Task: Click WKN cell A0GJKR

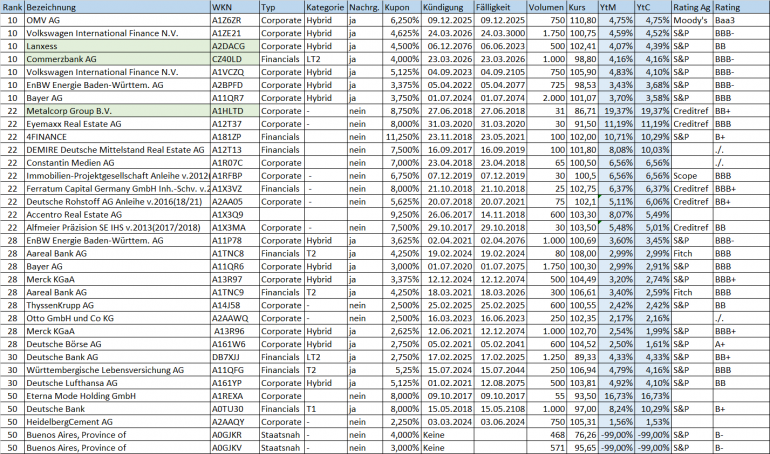Action: [x=235, y=435]
